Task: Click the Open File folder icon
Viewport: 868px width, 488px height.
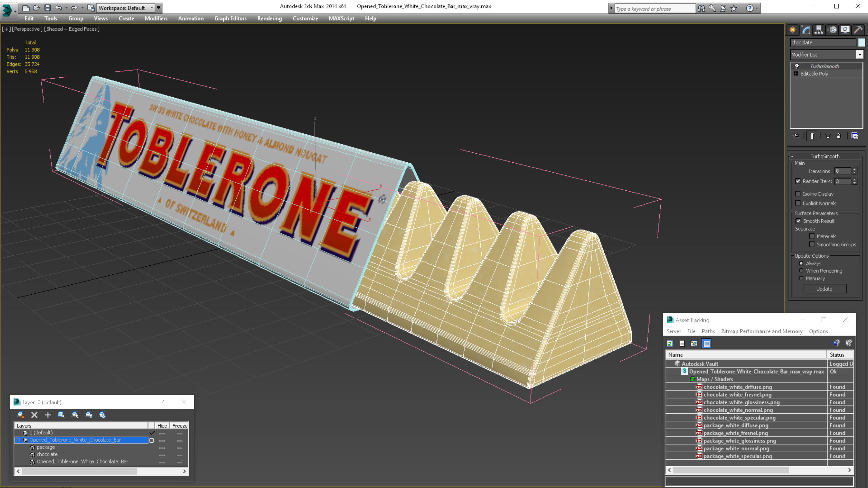Action: tap(37, 8)
